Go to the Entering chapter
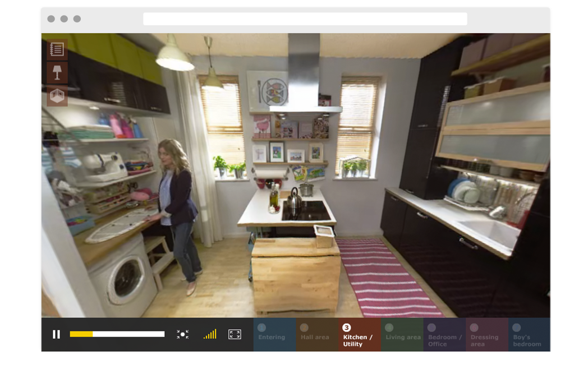This screenshot has width=588, height=369. click(274, 334)
